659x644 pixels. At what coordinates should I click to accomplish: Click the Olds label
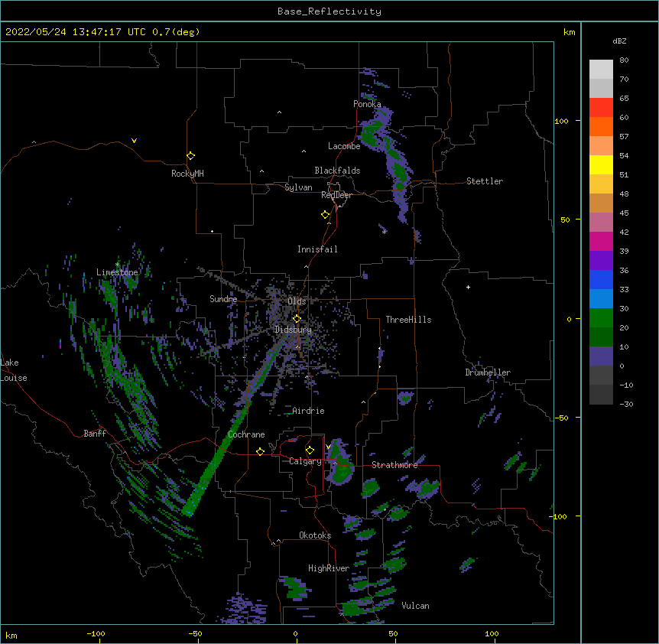pyautogui.click(x=297, y=301)
